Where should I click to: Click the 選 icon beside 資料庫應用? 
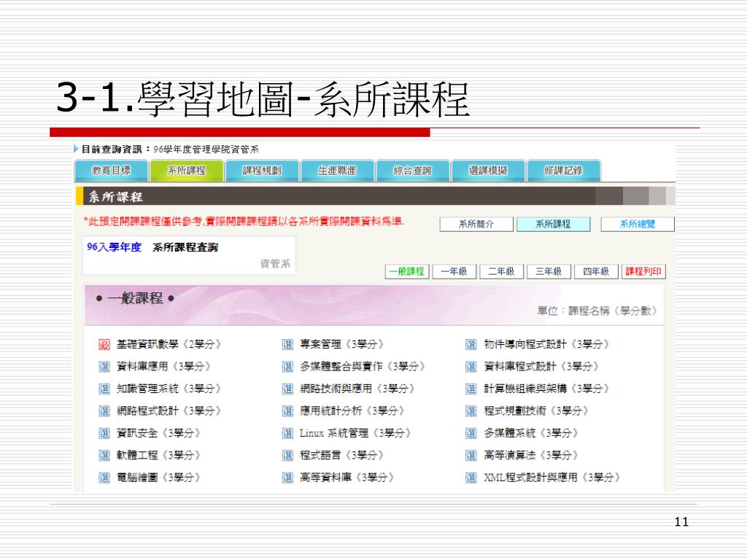pyautogui.click(x=104, y=367)
